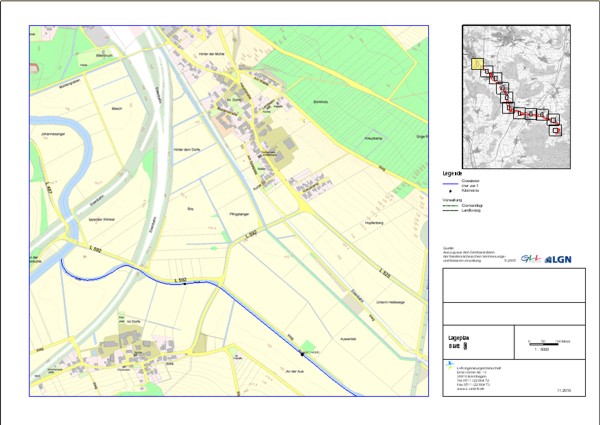Click the Johanniswanger label on the map
This screenshot has height=425, width=600.
[51, 131]
